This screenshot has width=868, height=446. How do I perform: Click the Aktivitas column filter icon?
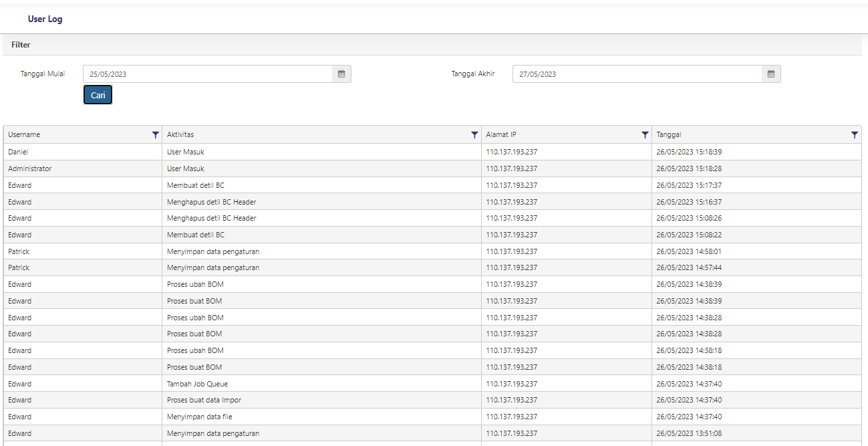coord(474,135)
